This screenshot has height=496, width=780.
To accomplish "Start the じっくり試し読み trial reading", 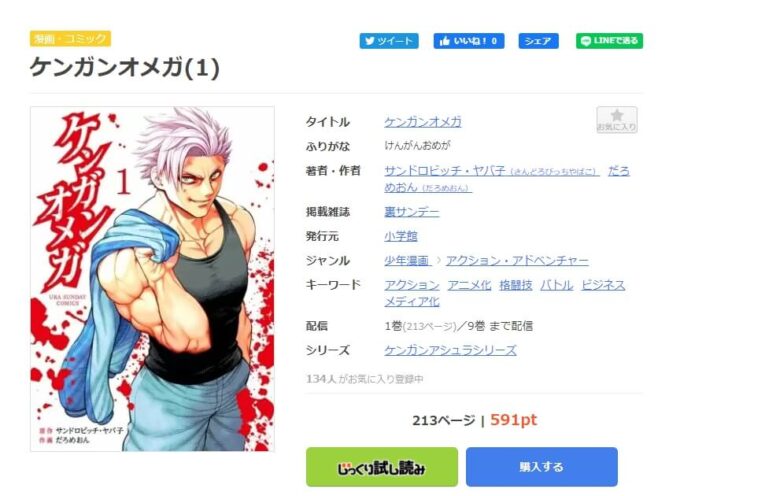I will click(x=382, y=467).
